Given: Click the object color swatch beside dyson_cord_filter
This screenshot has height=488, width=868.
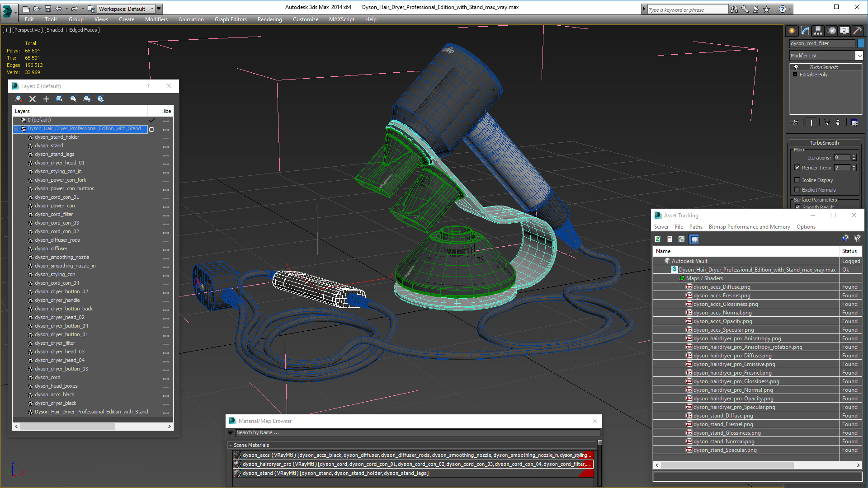Looking at the screenshot, I should (861, 43).
